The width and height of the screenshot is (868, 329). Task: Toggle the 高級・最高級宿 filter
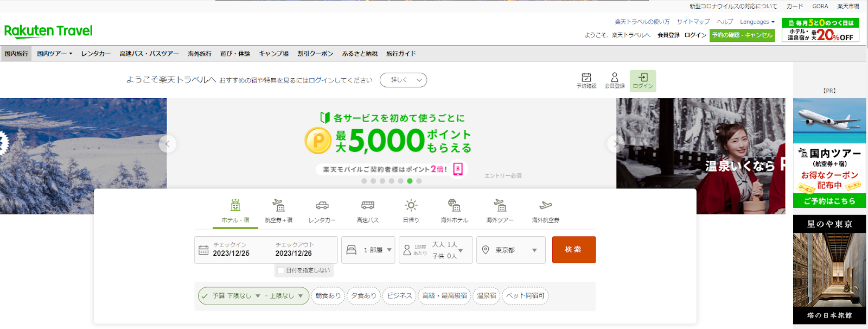pyautogui.click(x=444, y=296)
